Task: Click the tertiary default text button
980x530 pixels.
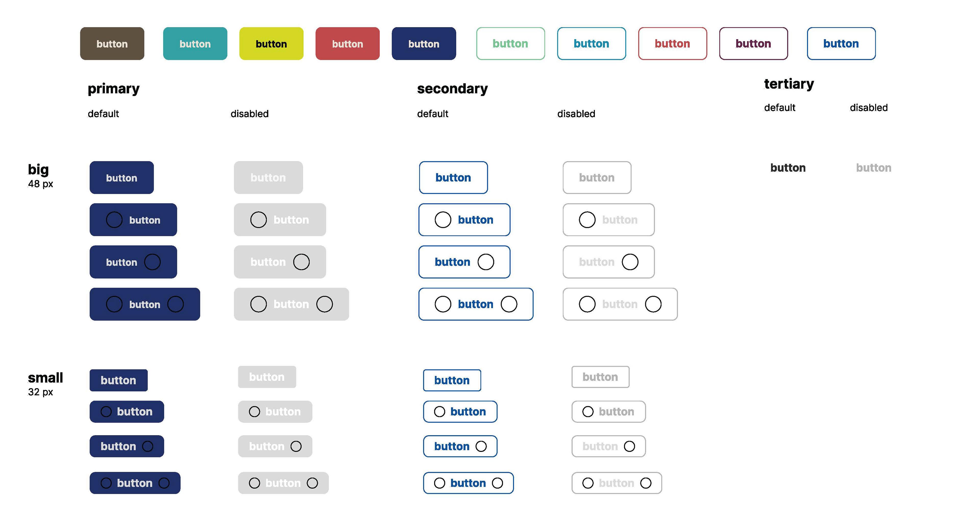Action: coord(788,168)
